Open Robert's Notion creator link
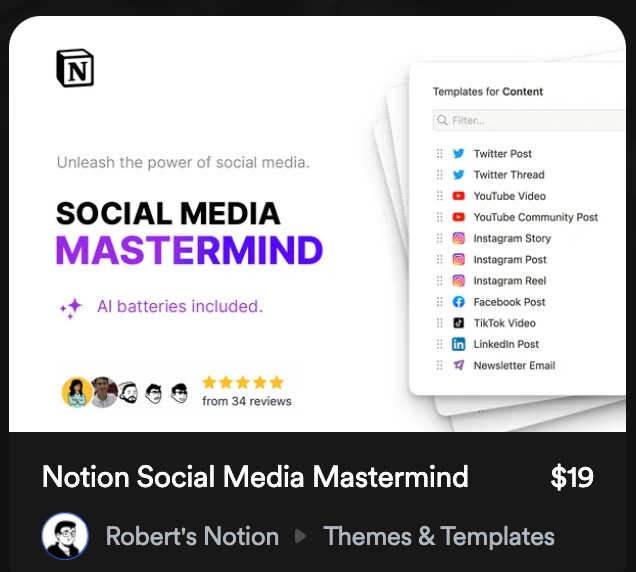The height and width of the screenshot is (572, 636). [x=192, y=536]
